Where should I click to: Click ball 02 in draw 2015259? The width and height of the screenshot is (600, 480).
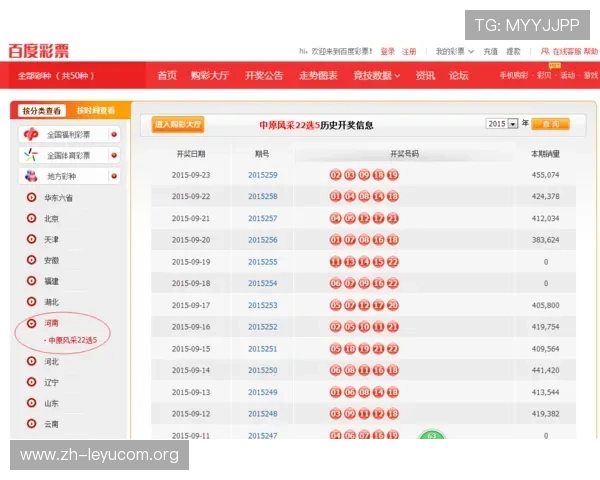(336, 175)
